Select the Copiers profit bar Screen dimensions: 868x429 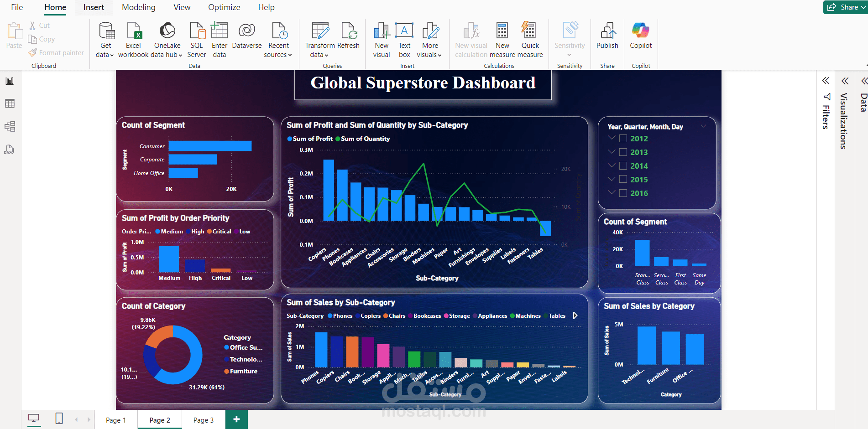tap(329, 190)
